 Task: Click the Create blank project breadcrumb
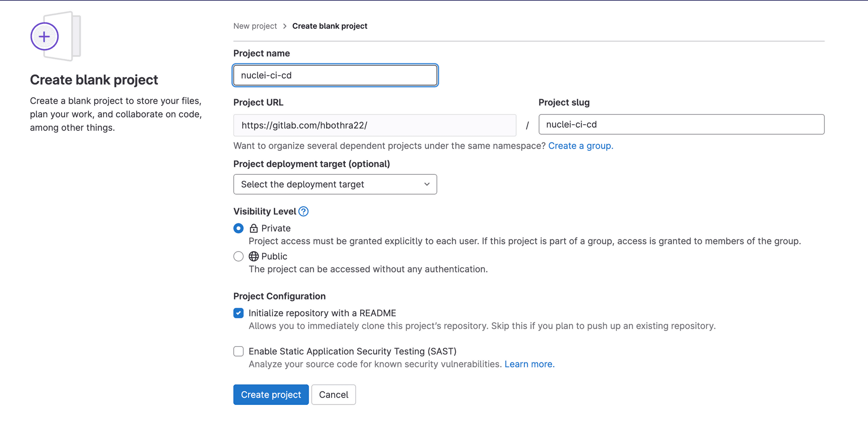[329, 26]
